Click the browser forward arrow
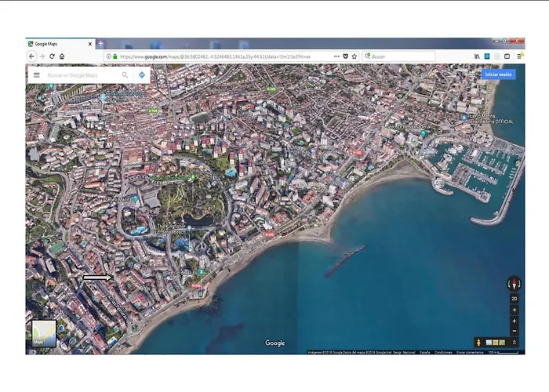The image size is (549, 392). point(42,56)
